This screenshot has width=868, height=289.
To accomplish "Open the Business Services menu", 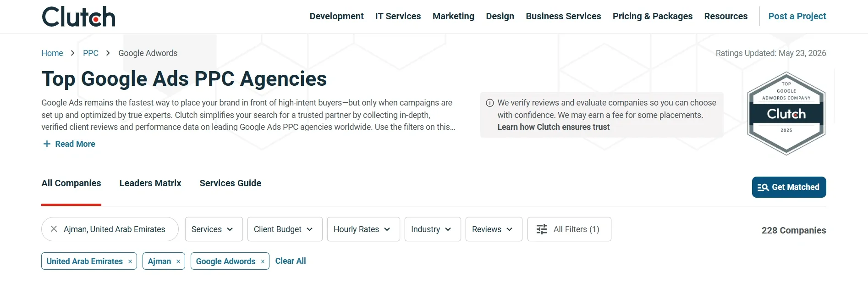I will [563, 16].
